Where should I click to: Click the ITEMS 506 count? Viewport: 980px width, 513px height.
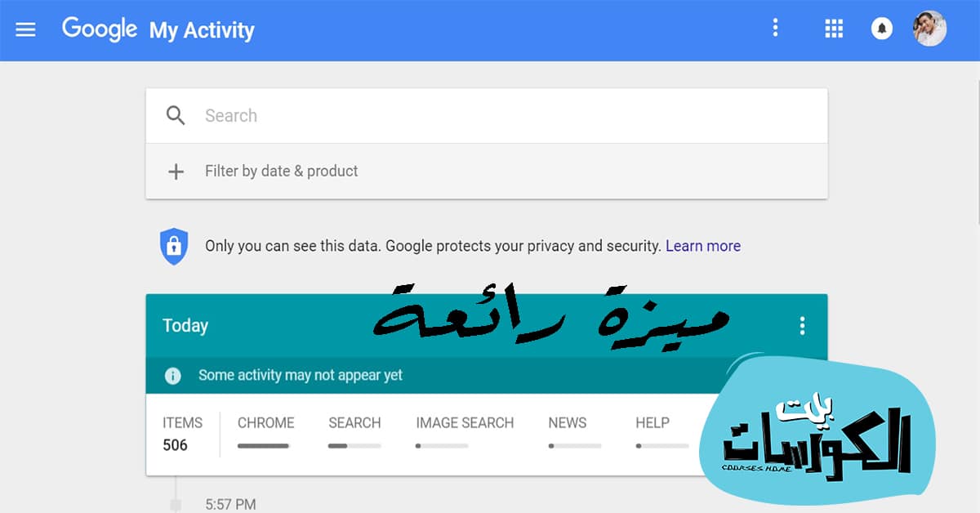pyautogui.click(x=182, y=434)
